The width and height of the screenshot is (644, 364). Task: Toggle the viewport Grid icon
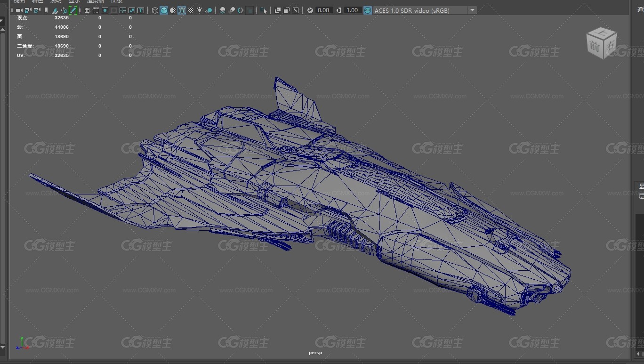coord(87,10)
